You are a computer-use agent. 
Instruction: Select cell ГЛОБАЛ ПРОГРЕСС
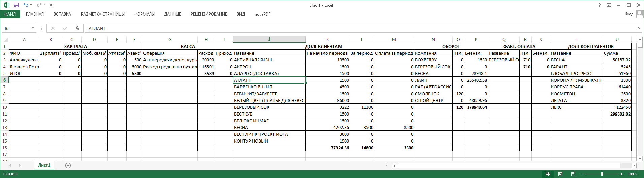[577, 73]
